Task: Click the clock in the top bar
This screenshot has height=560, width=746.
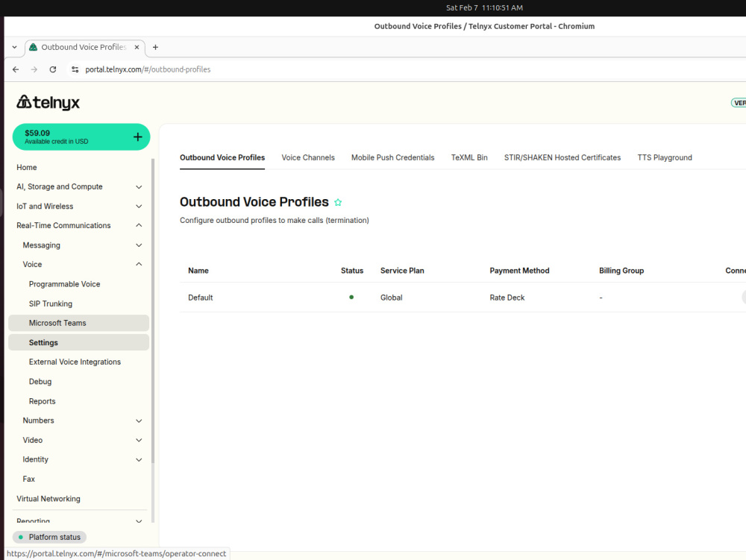Action: coord(484,7)
